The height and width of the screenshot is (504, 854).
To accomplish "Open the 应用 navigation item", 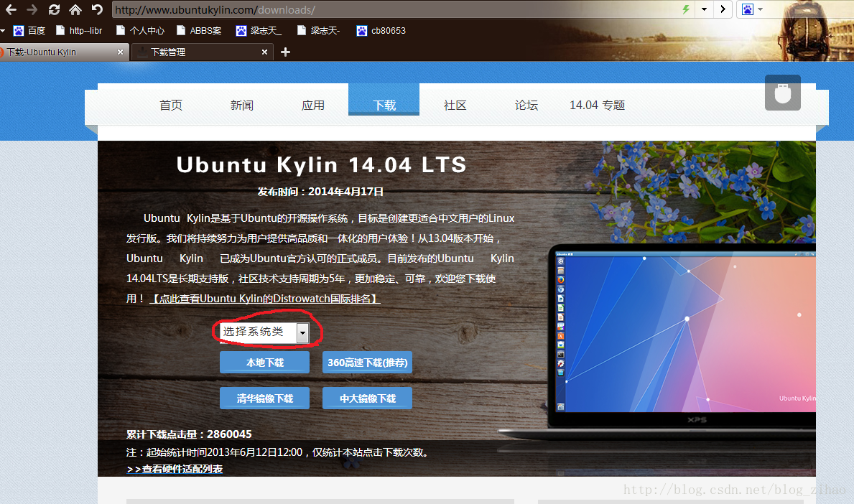I will (x=313, y=105).
